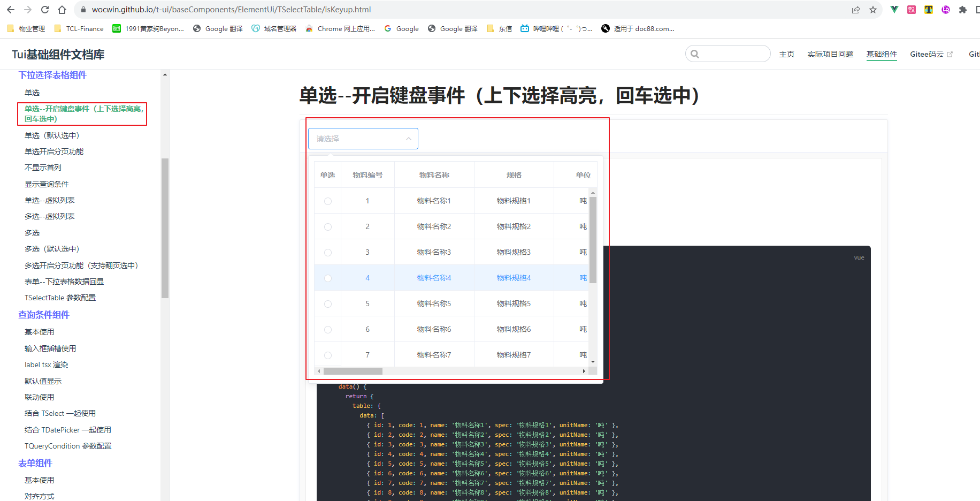This screenshot has width=980, height=501.
Task: Open sidebar heading 表单组件
Action: point(35,463)
